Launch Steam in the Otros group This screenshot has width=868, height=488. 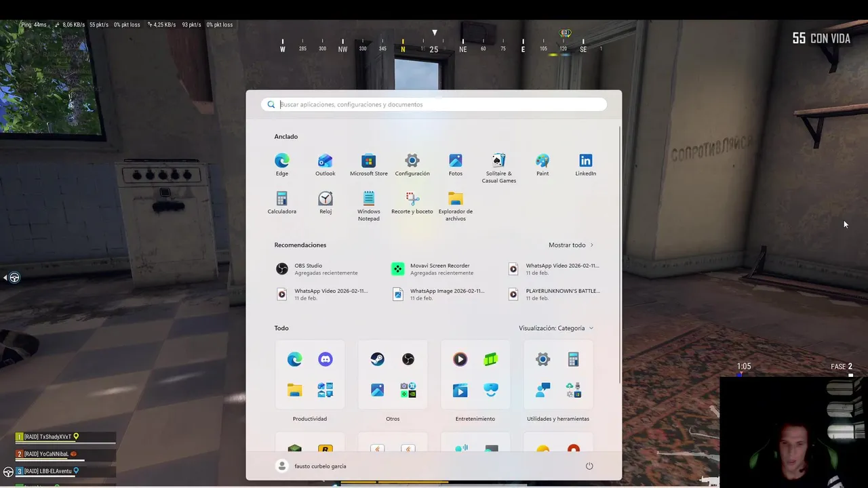(377, 359)
